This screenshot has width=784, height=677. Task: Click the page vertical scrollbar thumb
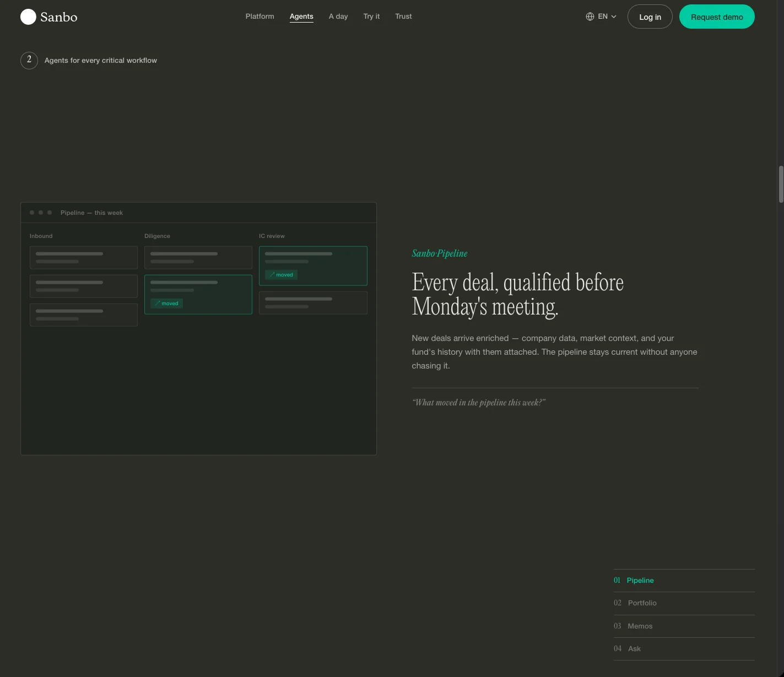781,185
